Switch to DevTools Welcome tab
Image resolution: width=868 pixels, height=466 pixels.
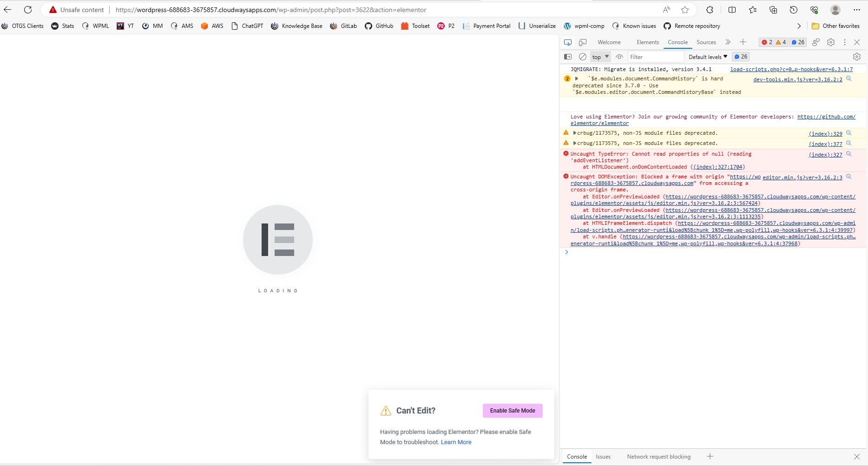(609, 42)
